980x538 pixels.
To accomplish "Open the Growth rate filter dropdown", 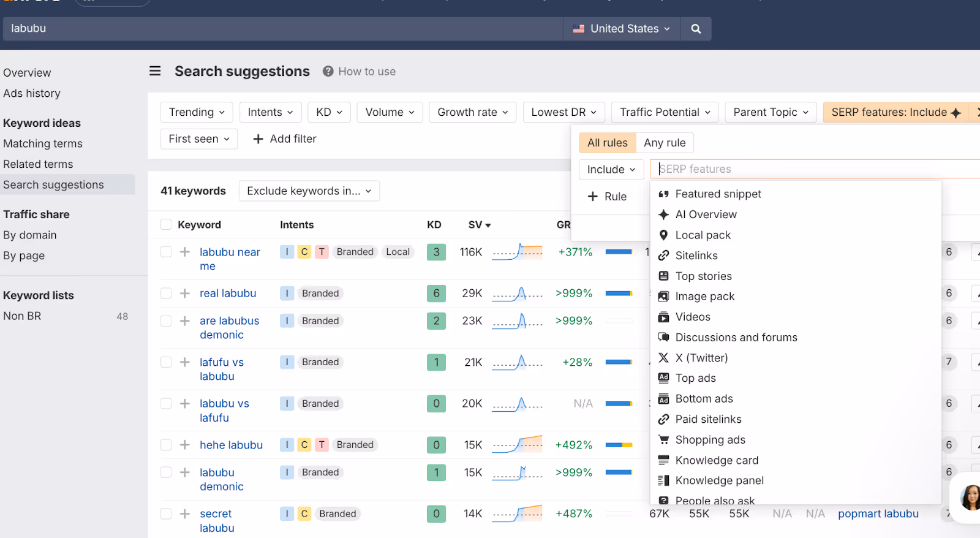I will click(473, 112).
